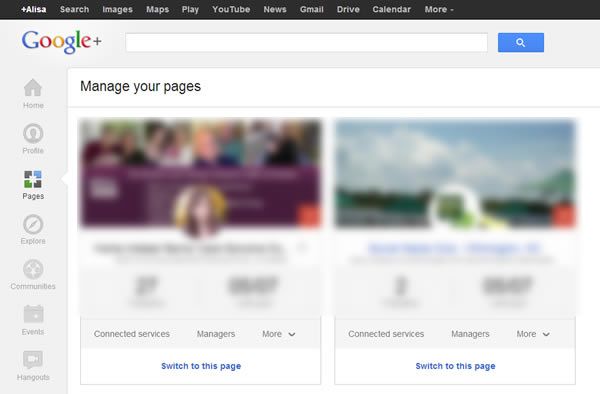The image size is (600, 394).
Task: Select the Pages icon in the sidebar
Action: tap(33, 179)
